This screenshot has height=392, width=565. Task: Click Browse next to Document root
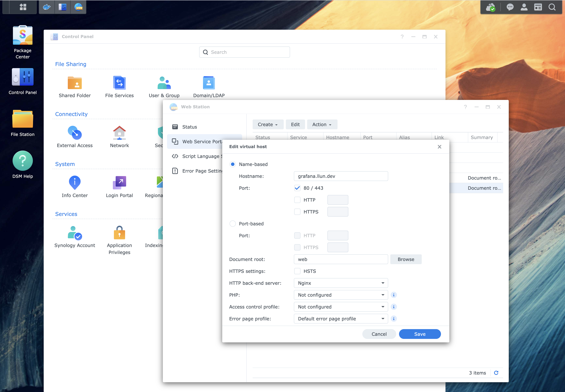406,259
